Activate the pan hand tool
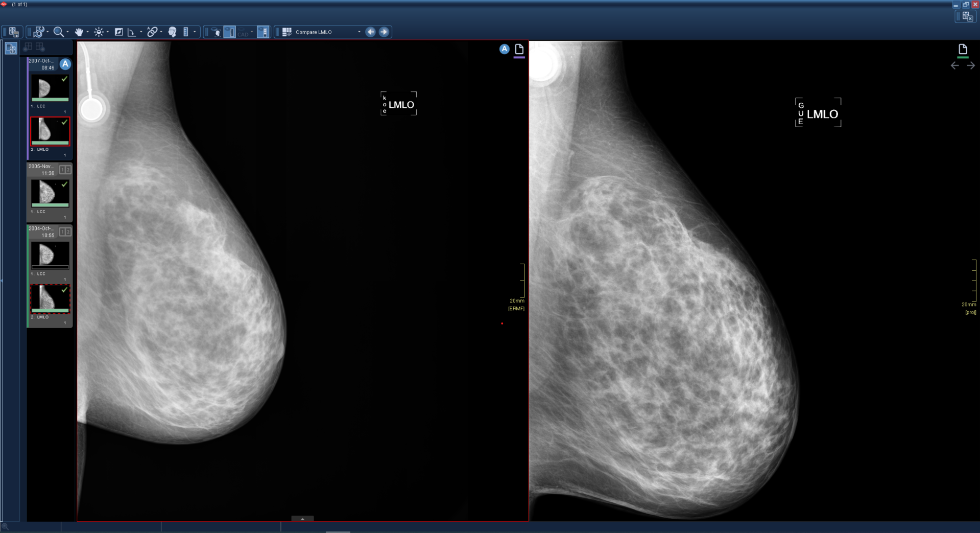Image resolution: width=980 pixels, height=533 pixels. coord(79,32)
